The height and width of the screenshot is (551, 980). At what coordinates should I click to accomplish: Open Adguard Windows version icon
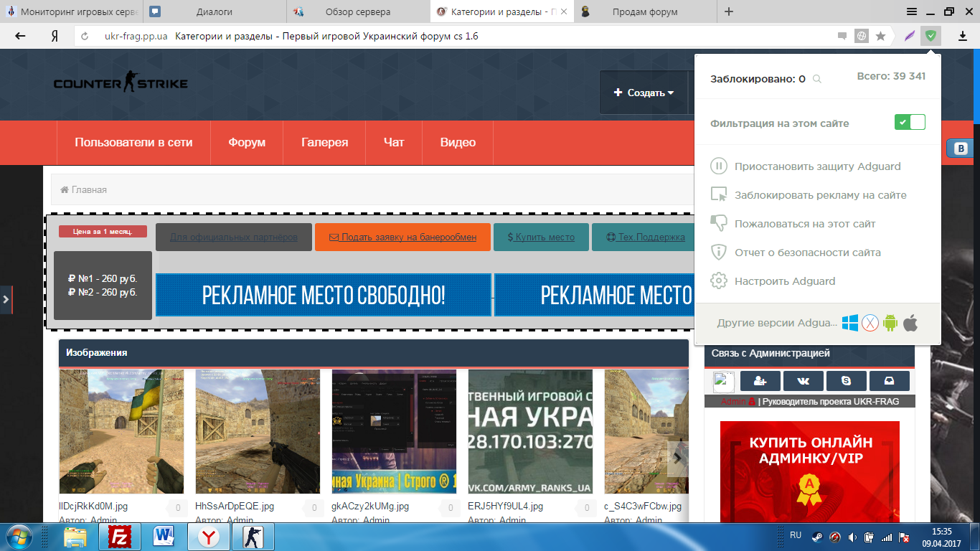(x=850, y=323)
